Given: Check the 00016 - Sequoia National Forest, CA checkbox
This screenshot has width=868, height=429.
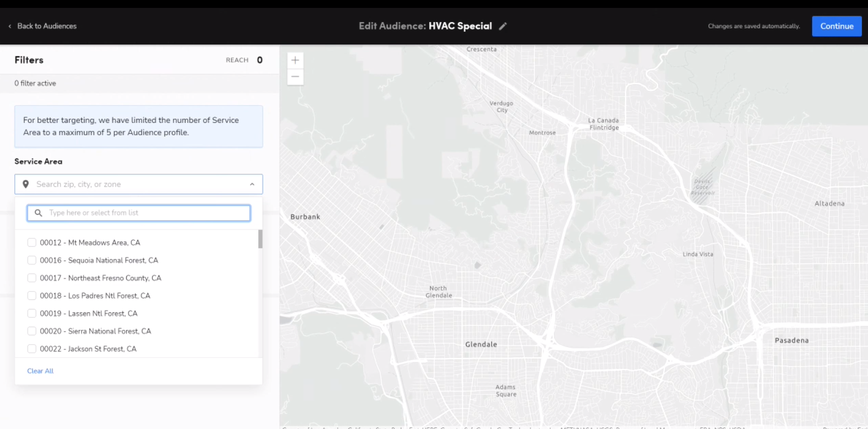Looking at the screenshot, I should coord(32,260).
